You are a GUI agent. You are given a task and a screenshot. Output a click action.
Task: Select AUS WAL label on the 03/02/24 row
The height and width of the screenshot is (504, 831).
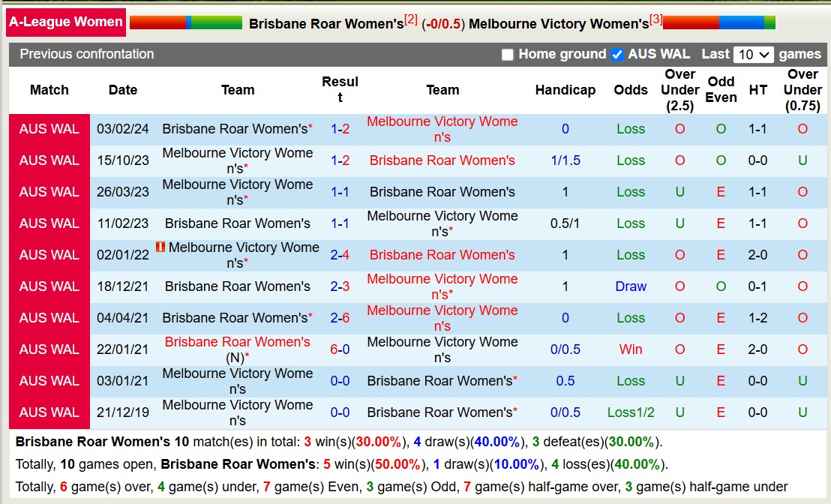tap(49, 129)
